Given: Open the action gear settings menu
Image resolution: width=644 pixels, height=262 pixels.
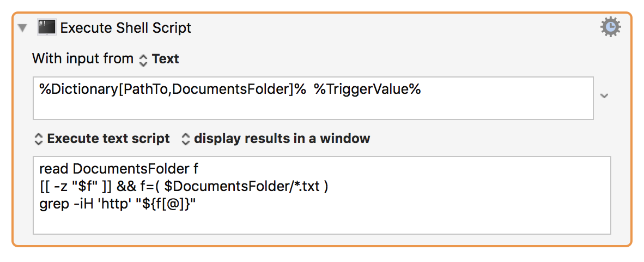Looking at the screenshot, I should 611,27.
